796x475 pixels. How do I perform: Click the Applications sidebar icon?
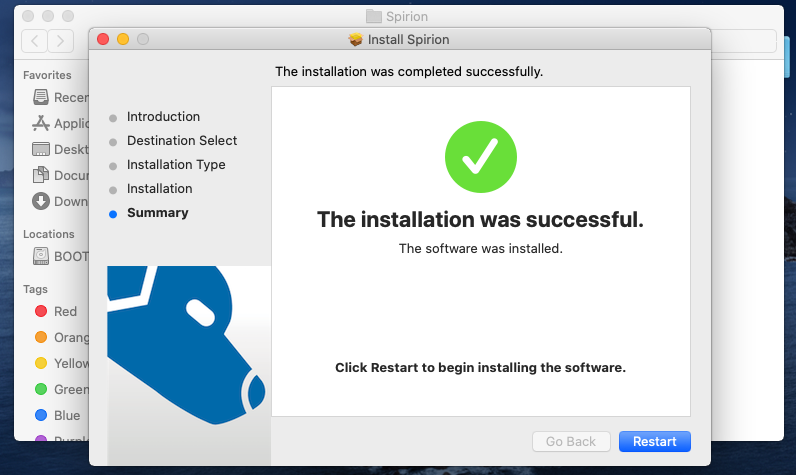point(41,123)
